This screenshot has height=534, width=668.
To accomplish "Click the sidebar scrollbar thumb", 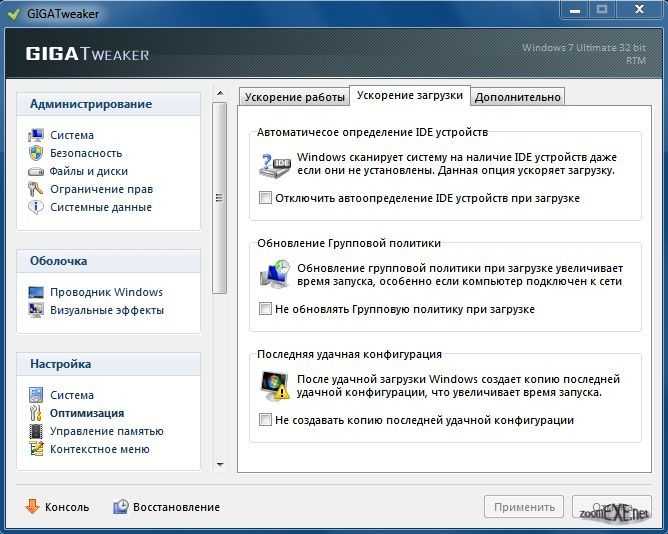I will pos(219,198).
